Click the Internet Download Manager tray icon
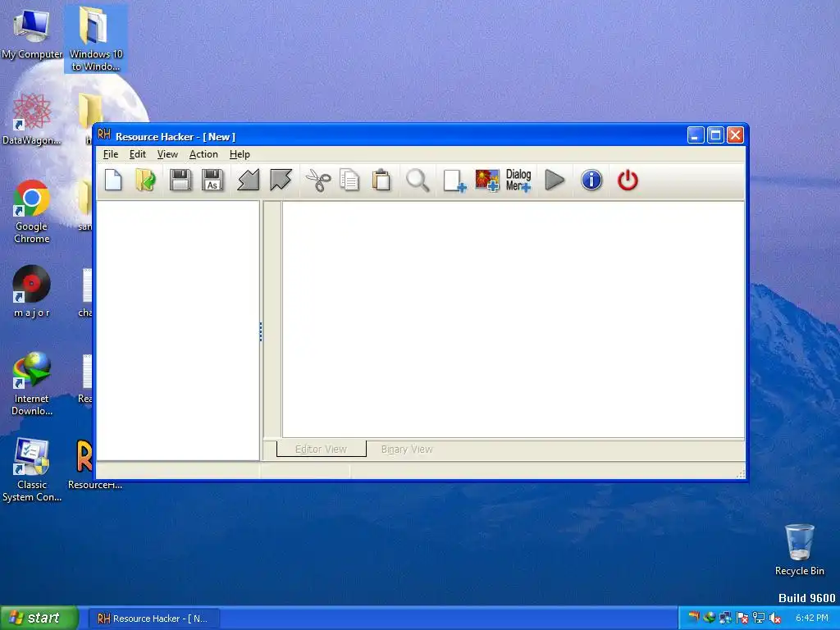Image resolution: width=840 pixels, height=630 pixels. pyautogui.click(x=710, y=618)
